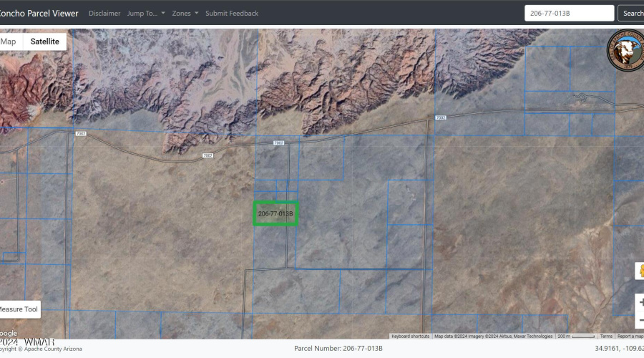
Task: Click the parcel search input field
Action: point(570,13)
